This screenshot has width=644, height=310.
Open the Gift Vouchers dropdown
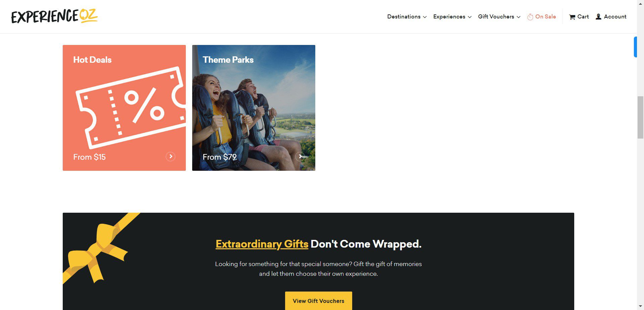(x=499, y=16)
